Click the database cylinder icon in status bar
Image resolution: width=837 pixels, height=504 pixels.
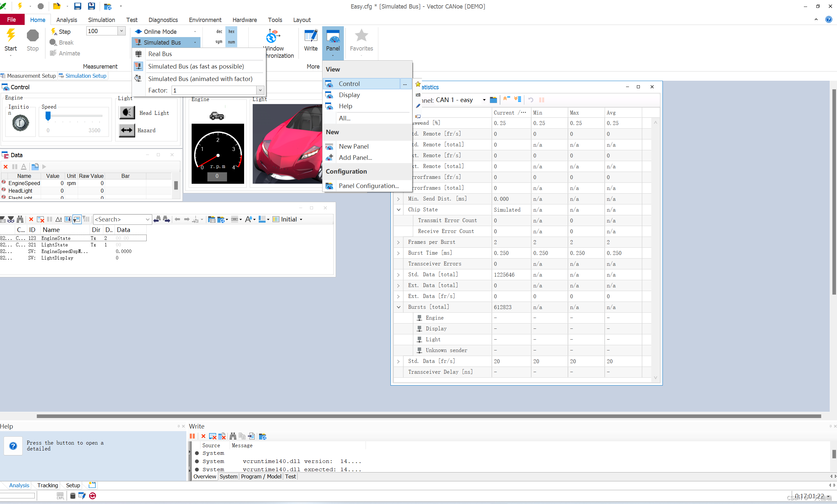pos(73,496)
